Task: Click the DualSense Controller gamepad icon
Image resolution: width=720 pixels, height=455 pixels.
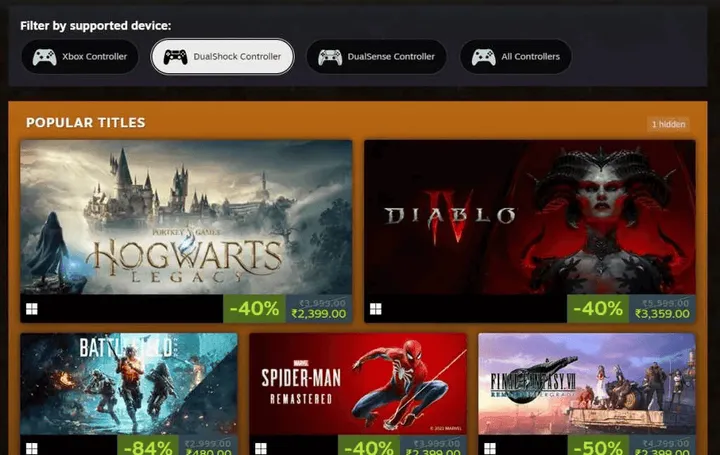Action: pos(330,57)
